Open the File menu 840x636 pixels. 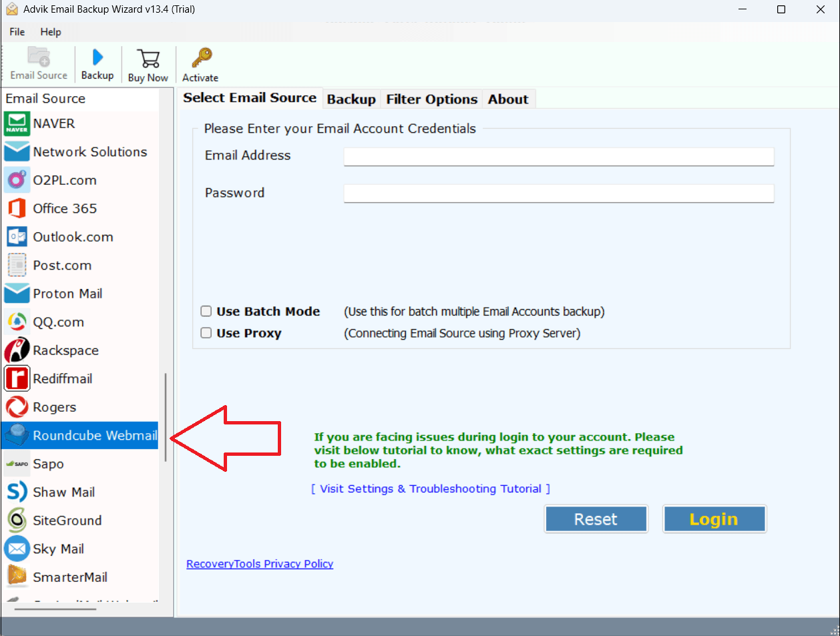click(x=17, y=31)
